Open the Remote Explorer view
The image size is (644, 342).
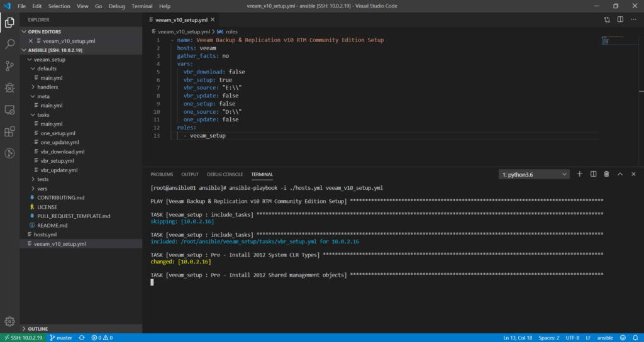coord(10,110)
